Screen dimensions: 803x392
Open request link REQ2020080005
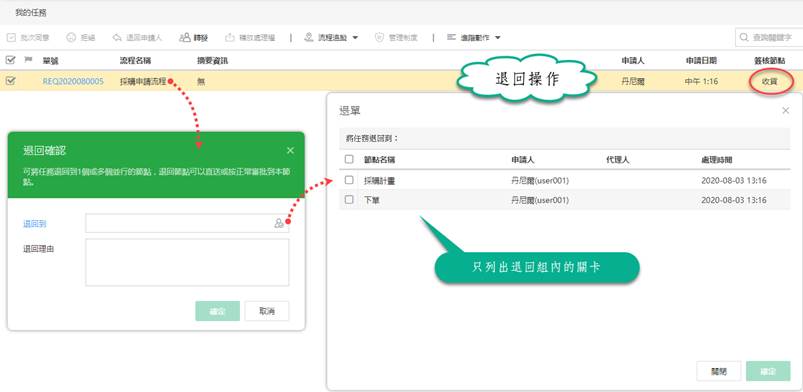tap(73, 81)
